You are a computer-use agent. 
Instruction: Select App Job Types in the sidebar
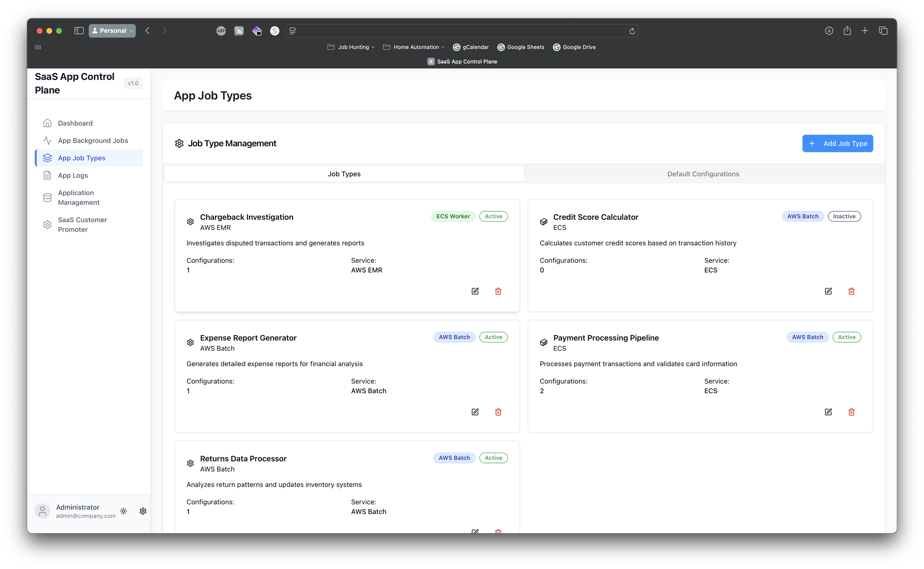(x=89, y=158)
